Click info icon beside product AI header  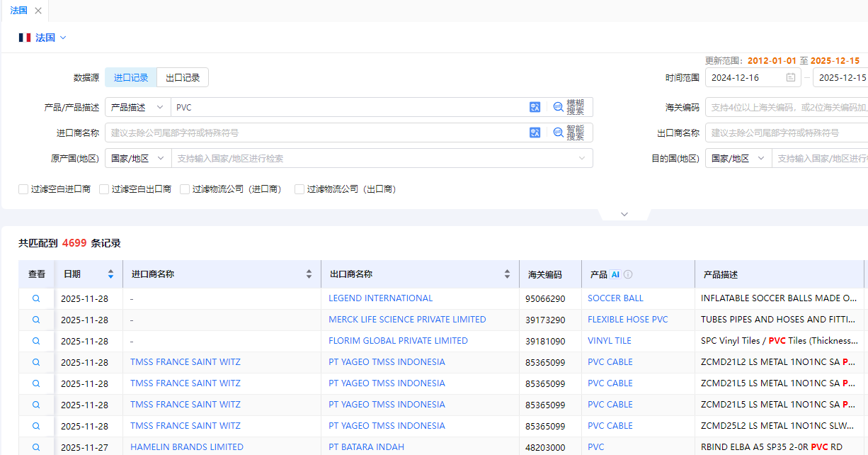pyautogui.click(x=628, y=274)
